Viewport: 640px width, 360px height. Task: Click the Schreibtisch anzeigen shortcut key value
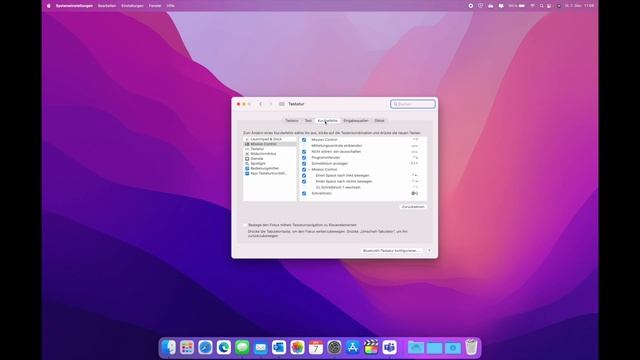click(414, 163)
